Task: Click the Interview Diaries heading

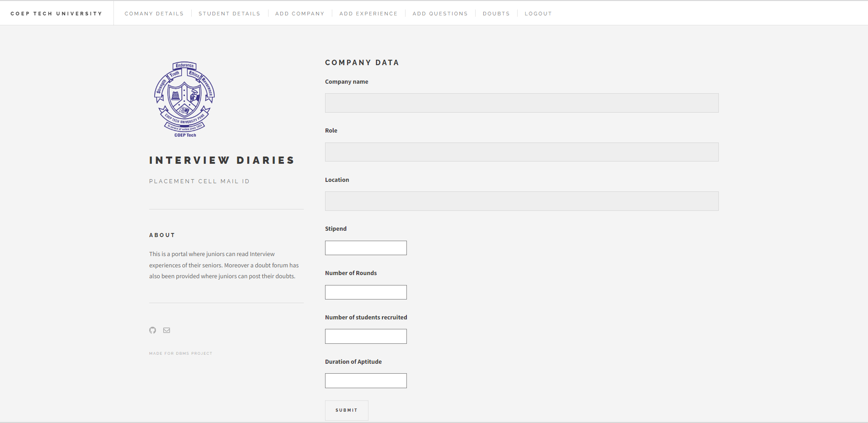Action: (222, 160)
